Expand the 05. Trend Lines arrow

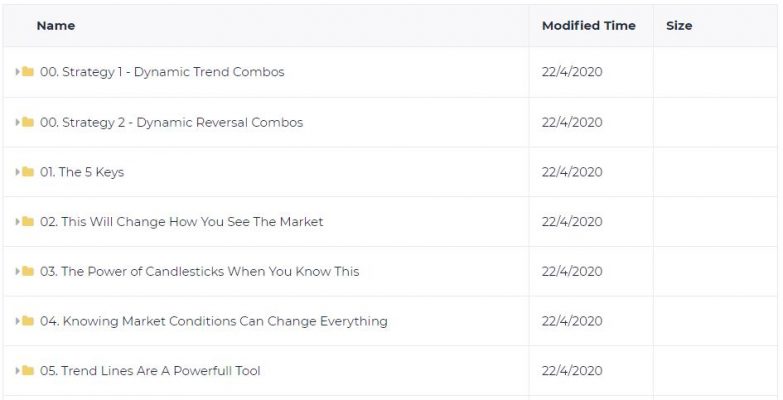tap(17, 371)
